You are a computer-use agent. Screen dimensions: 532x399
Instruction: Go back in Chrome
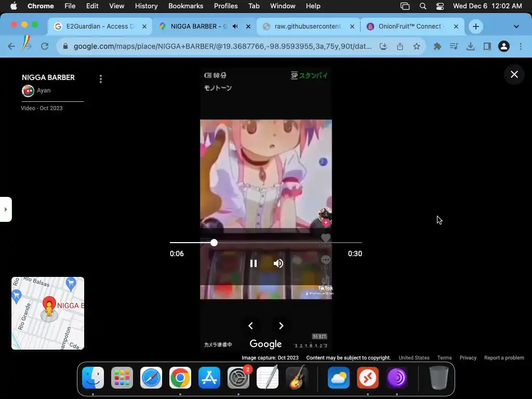pyautogui.click(x=11, y=46)
